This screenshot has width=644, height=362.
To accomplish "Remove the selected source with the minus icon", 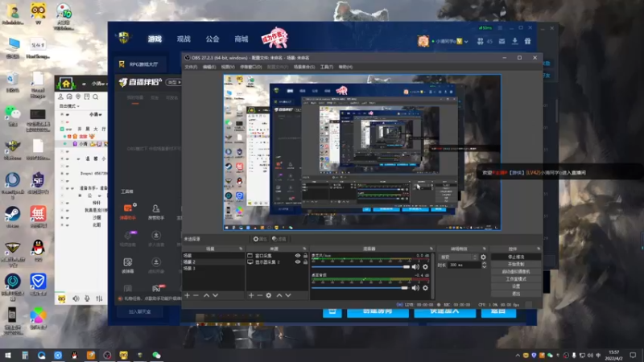I will [259, 295].
